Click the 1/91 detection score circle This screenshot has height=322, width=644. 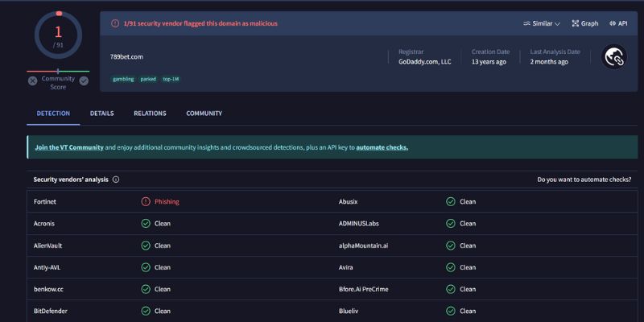pyautogui.click(x=58, y=35)
